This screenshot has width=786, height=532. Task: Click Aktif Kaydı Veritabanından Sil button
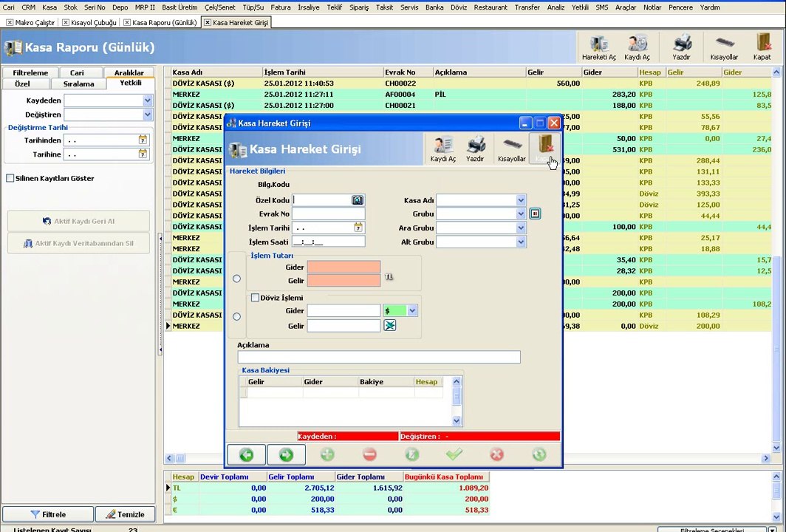coord(79,243)
